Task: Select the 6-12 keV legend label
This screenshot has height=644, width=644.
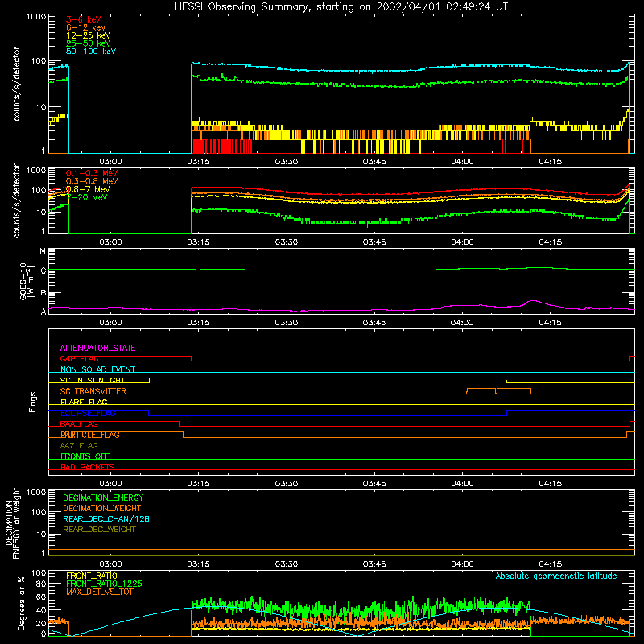Action: click(x=86, y=27)
